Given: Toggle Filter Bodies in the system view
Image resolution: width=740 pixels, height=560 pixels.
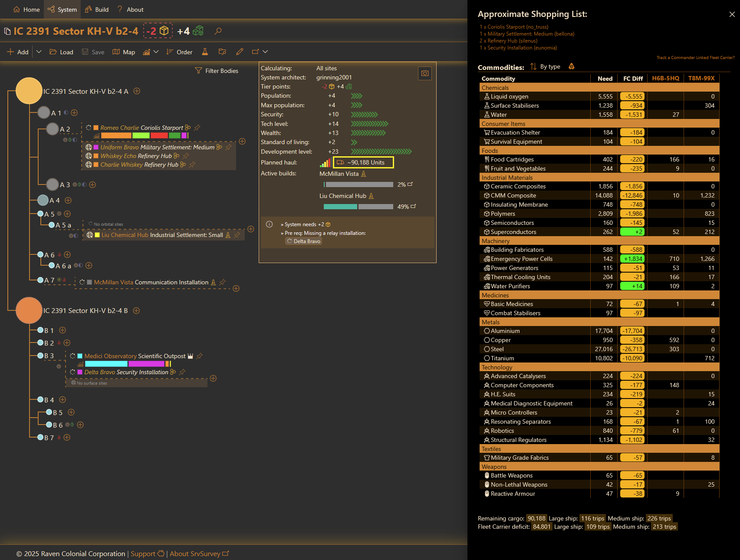Looking at the screenshot, I should click(x=217, y=71).
